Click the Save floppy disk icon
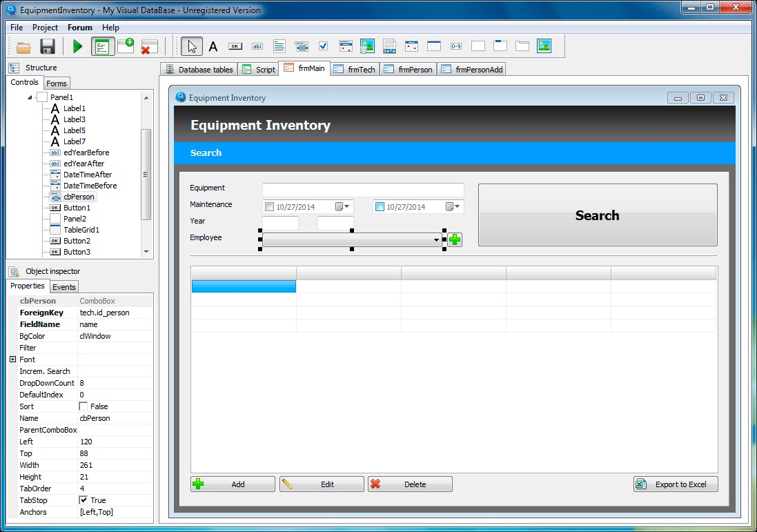 coord(47,47)
